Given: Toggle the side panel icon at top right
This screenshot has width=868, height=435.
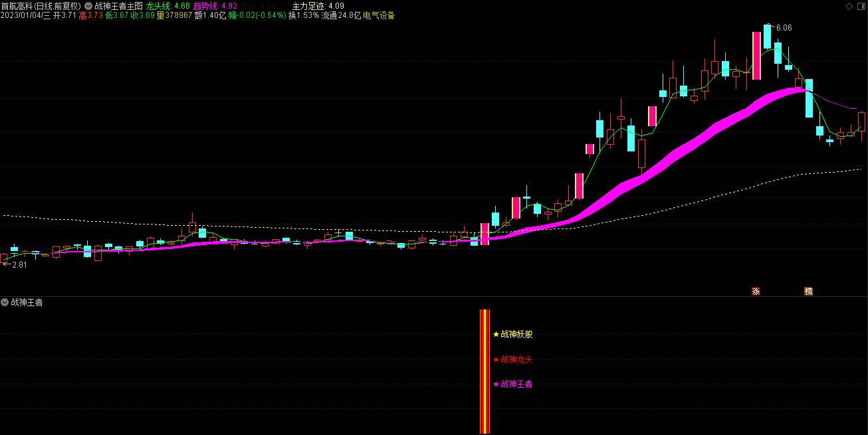Looking at the screenshot, I should (x=861, y=6).
